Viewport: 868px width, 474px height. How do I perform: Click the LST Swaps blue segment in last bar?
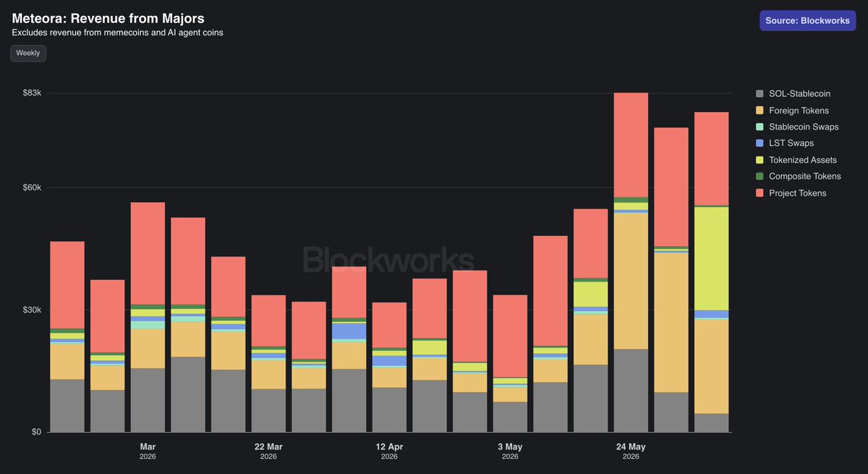(711, 314)
